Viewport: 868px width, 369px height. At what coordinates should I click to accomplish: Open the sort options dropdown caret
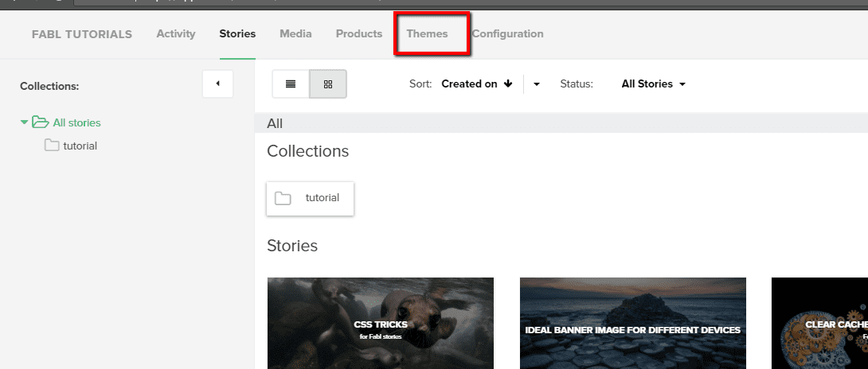[x=537, y=84]
